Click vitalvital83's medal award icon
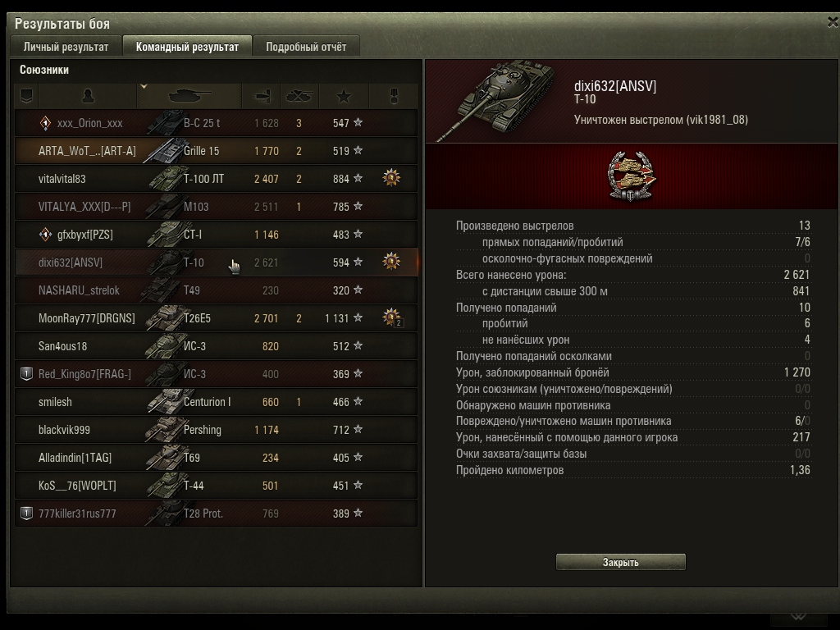This screenshot has width=840, height=630. pos(391,177)
